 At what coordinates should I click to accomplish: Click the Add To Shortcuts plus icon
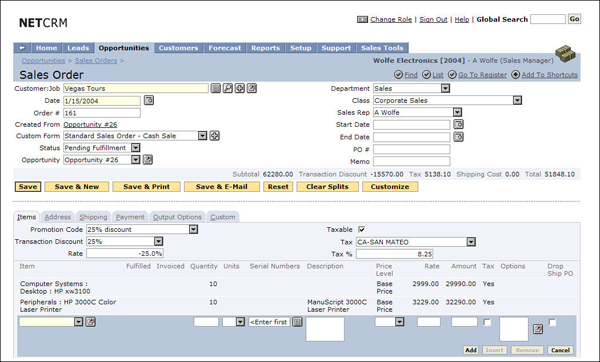click(x=516, y=75)
